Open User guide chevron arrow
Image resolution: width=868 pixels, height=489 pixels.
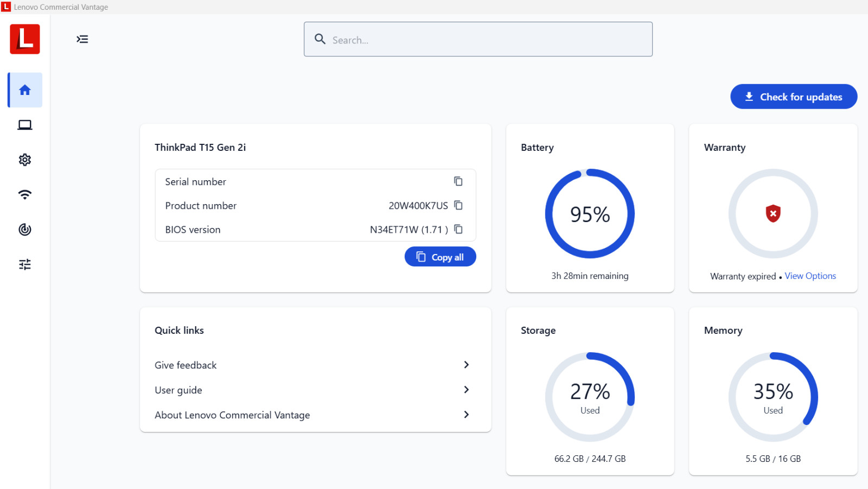click(467, 390)
